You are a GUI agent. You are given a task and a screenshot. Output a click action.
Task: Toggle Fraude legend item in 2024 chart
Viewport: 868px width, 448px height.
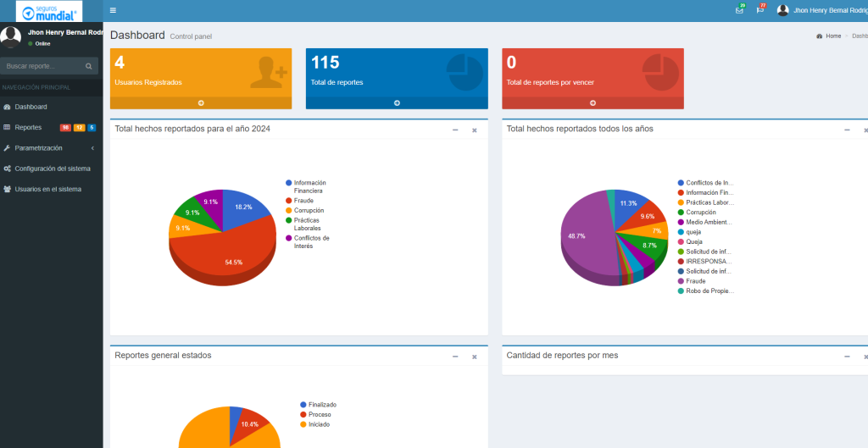pyautogui.click(x=303, y=201)
